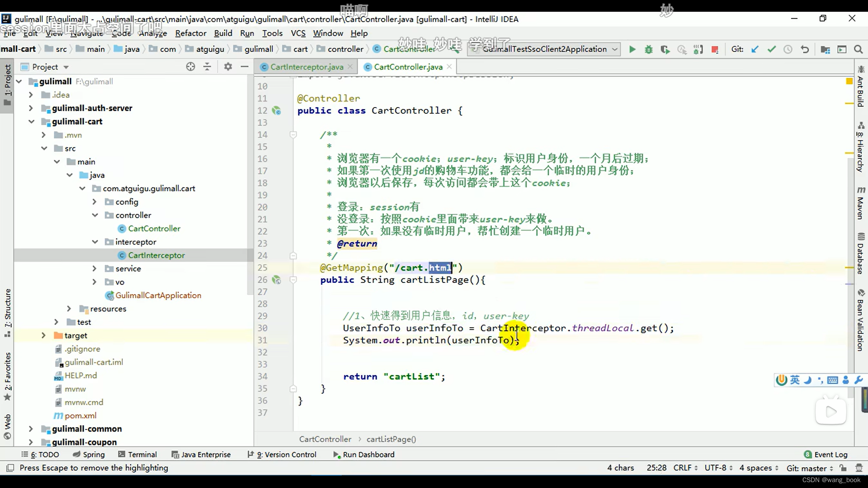Show Git history clock icon
Image resolution: width=868 pixels, height=488 pixels.
point(788,49)
